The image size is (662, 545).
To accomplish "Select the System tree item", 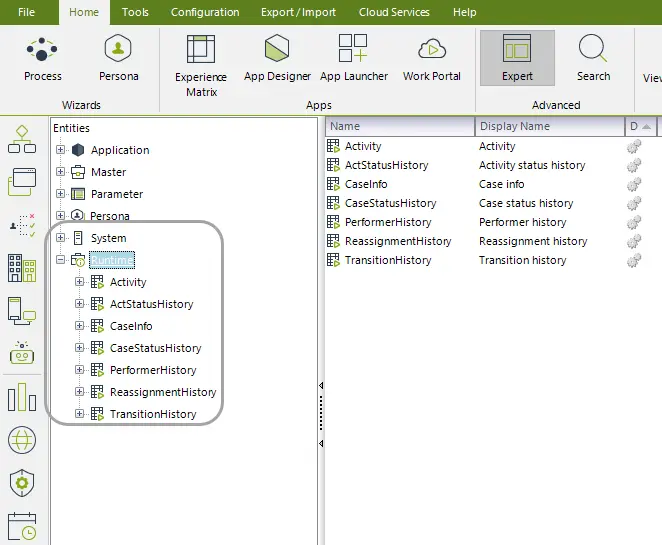I will (x=109, y=238).
